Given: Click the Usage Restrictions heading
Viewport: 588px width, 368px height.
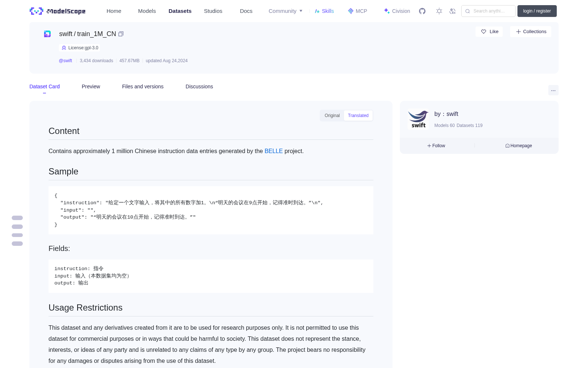Looking at the screenshot, I should click(85, 308).
